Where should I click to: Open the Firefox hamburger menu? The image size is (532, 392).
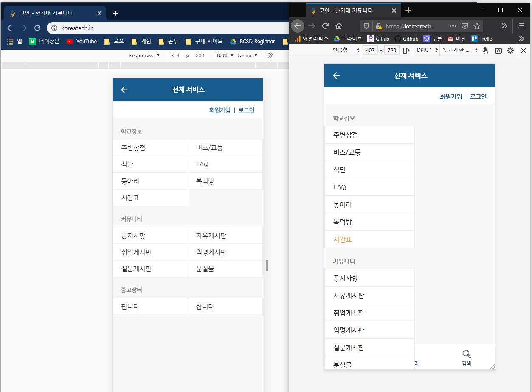tap(521, 25)
